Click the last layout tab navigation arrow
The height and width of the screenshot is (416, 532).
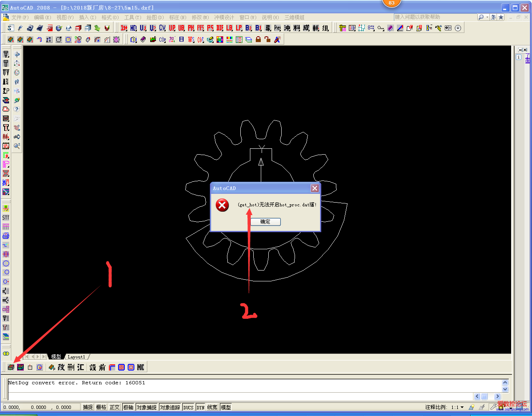click(44, 357)
